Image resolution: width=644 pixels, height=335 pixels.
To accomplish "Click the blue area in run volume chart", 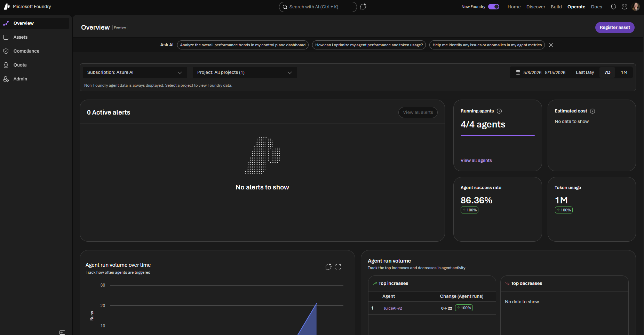I will (x=311, y=324).
